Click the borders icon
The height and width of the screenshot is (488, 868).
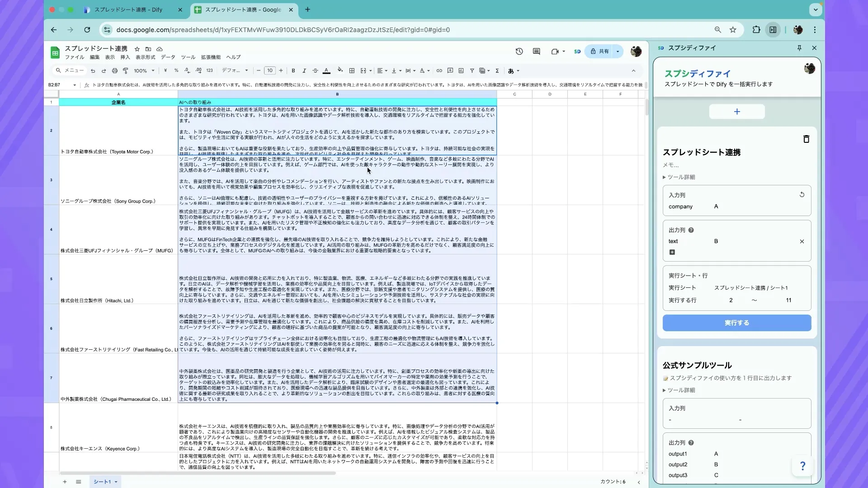click(352, 70)
